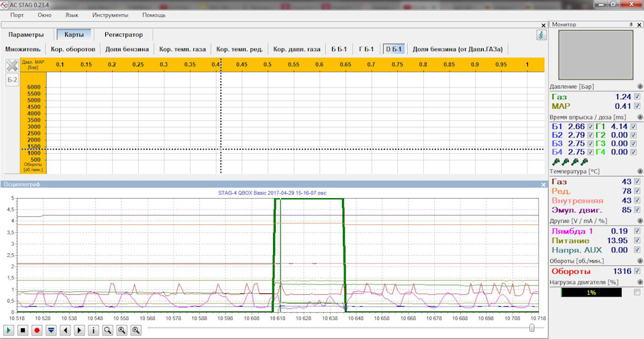Click the info icon beside the Карты tabs

point(541,35)
